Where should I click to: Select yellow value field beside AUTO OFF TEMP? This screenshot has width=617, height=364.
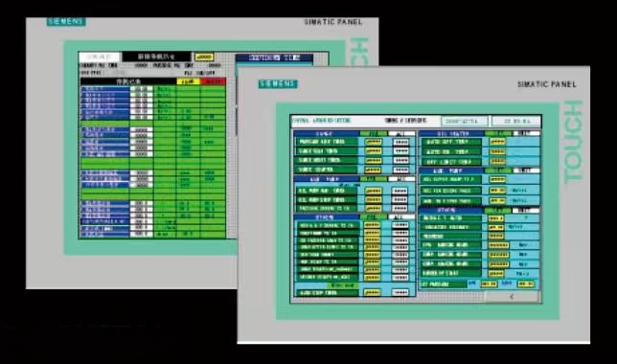497,142
